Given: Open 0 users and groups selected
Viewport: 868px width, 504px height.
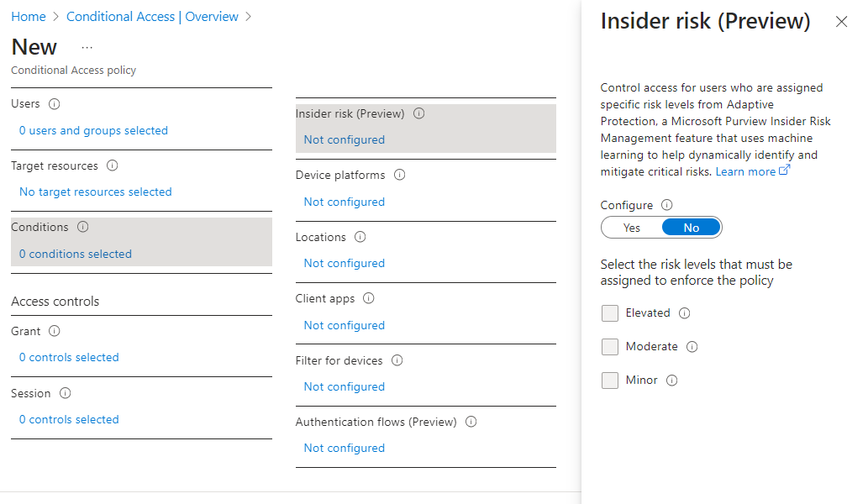Looking at the screenshot, I should (x=93, y=130).
